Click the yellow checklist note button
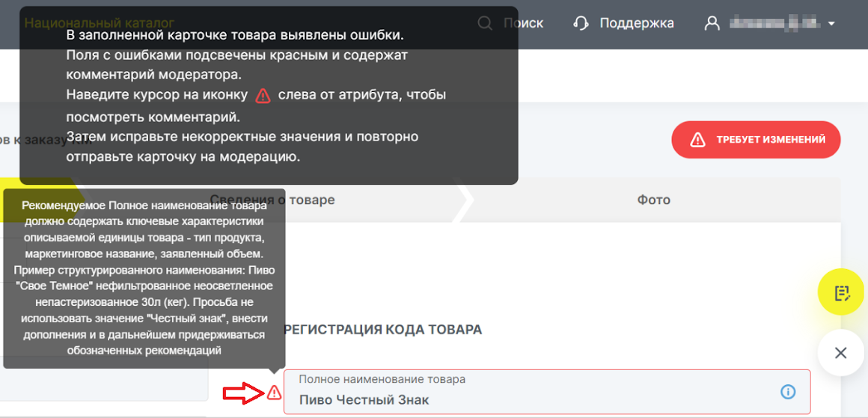The width and height of the screenshot is (868, 418). [x=840, y=292]
